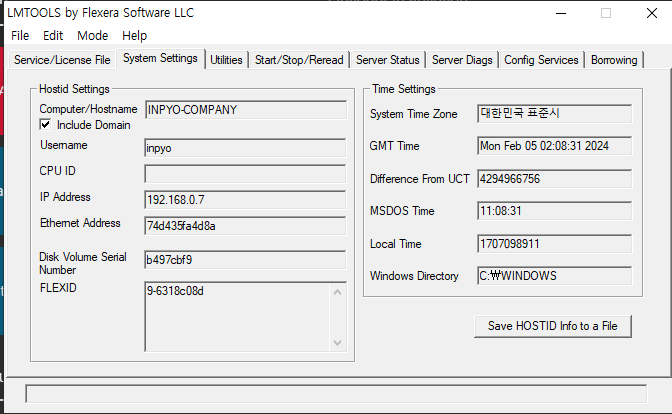Click the FLEXID label
Screen dimensions: 672x414
pos(58,288)
